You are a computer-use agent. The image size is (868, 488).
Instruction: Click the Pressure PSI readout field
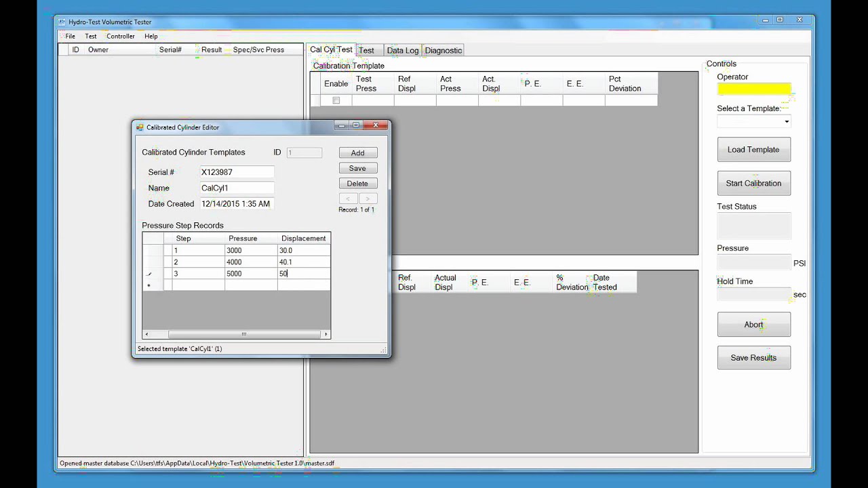click(x=754, y=262)
